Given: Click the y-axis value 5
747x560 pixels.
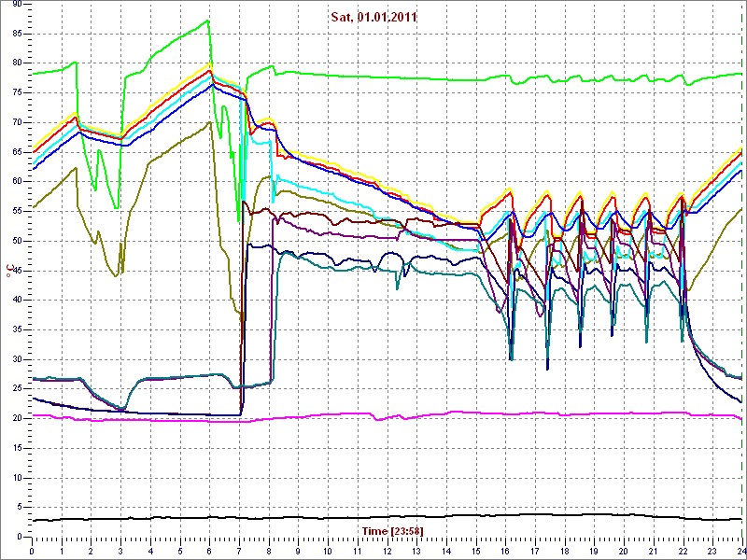Looking at the screenshot, I should tap(19, 508).
